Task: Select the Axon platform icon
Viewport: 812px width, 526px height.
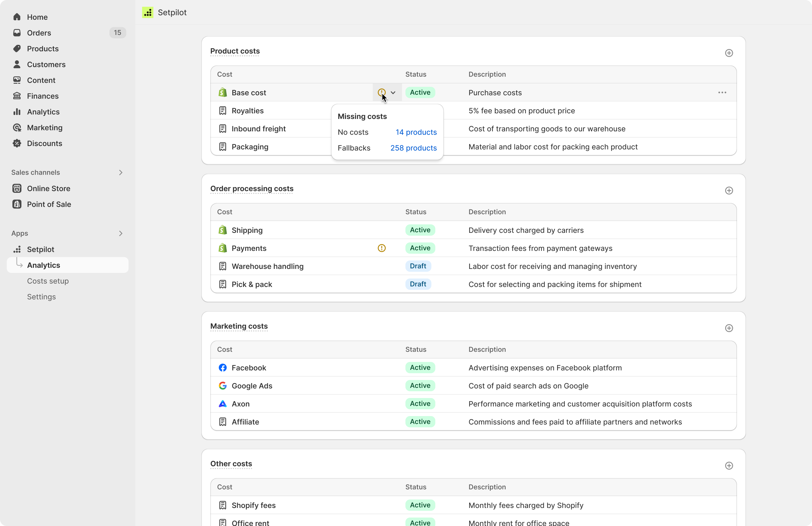Action: [222, 404]
